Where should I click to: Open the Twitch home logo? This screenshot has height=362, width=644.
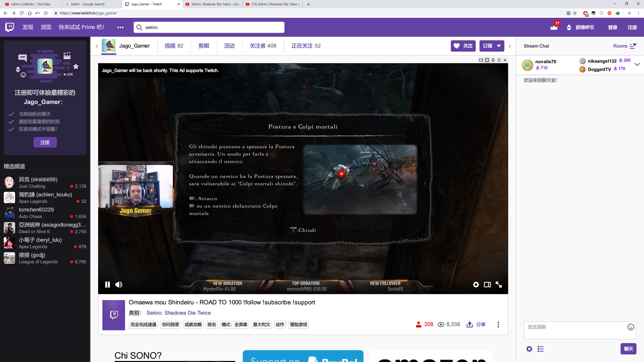[x=10, y=27]
